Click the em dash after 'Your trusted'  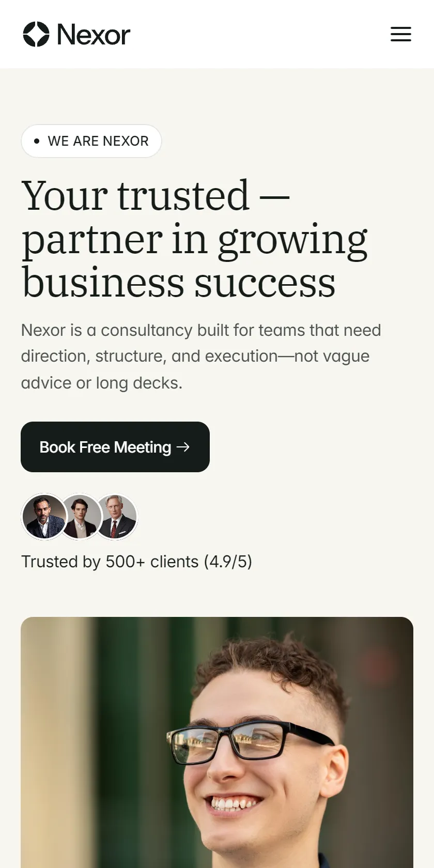point(274,197)
